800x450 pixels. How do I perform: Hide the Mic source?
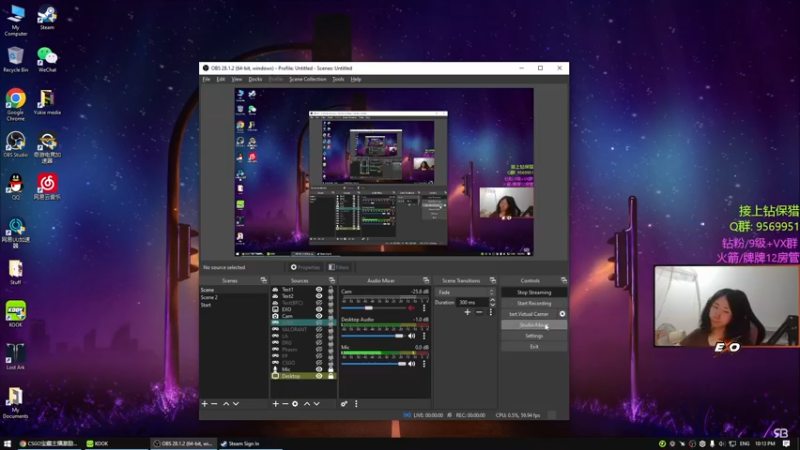pos(319,369)
